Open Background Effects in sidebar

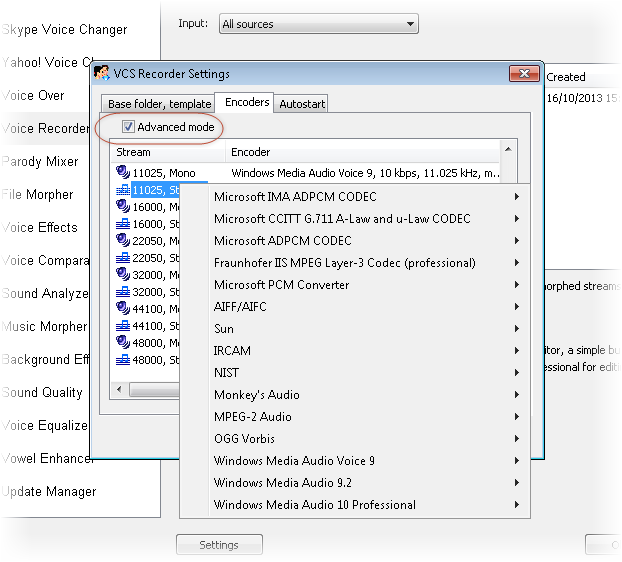click(x=45, y=359)
